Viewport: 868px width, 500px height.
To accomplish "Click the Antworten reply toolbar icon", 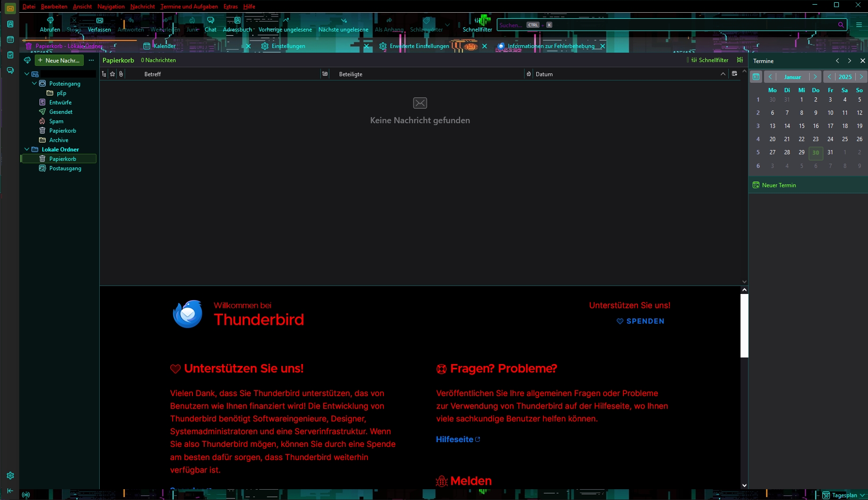I will tap(131, 25).
